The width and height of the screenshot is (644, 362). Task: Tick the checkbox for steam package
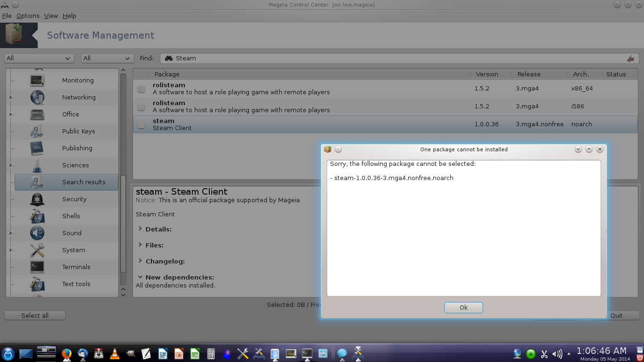[141, 124]
